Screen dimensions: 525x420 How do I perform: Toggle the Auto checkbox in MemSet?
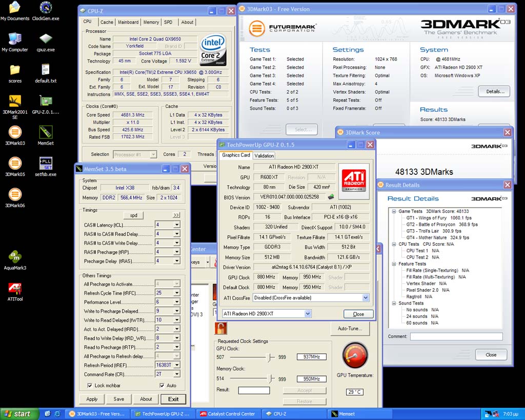click(161, 386)
